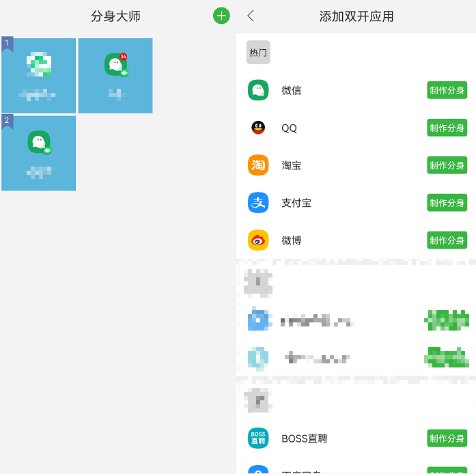Select the 支付宝 label text
This screenshot has width=476, height=474.
pos(296,203)
